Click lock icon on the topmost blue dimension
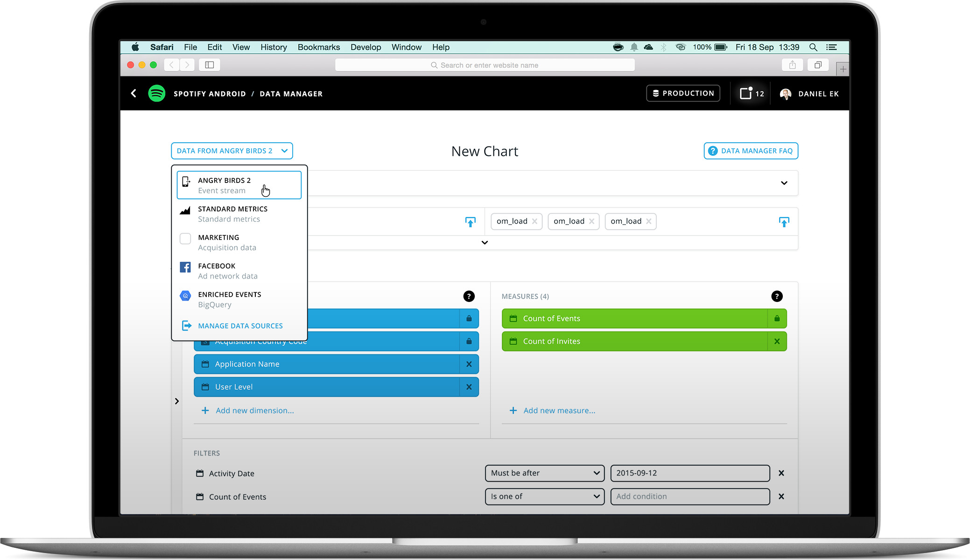The image size is (970, 560). [x=469, y=318]
